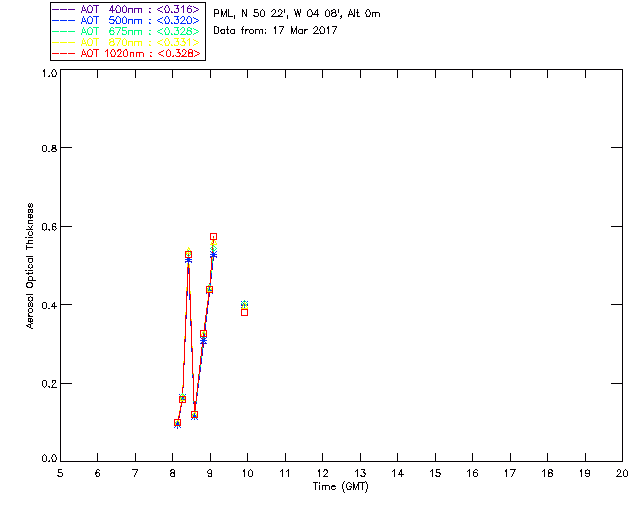
Task: Click the x-axis tick label 13
Action: [x=360, y=473]
